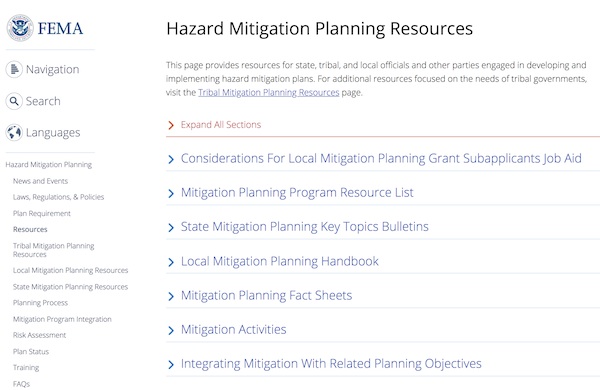Click the FEMA wordmark text
The height and width of the screenshot is (390, 600).
(x=60, y=28)
